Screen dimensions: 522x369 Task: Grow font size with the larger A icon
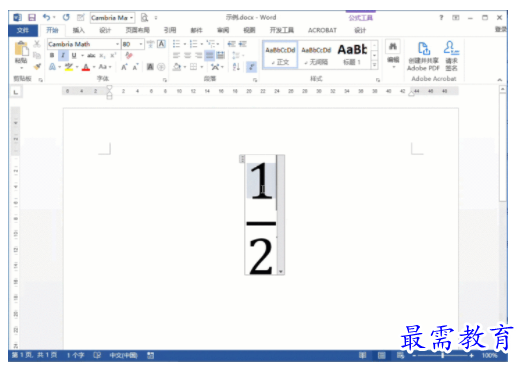[124, 67]
